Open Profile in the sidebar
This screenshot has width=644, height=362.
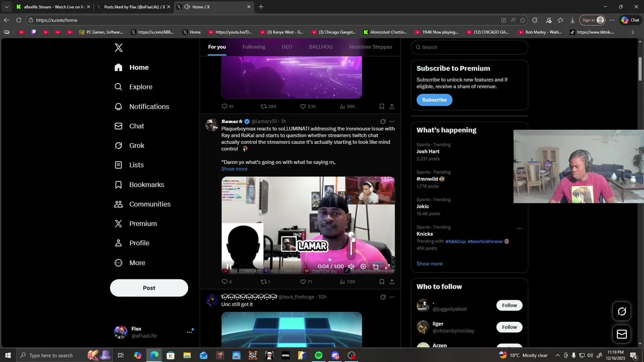click(x=132, y=243)
